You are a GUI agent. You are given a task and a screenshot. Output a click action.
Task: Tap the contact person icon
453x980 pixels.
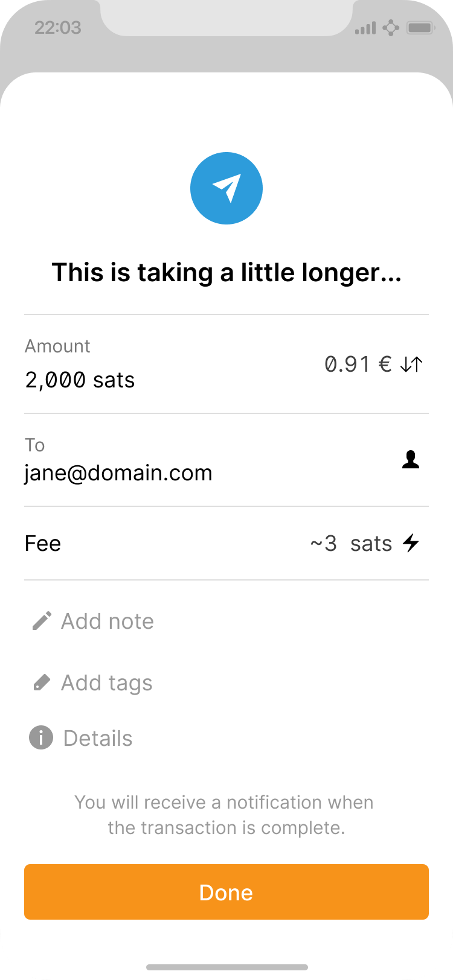[411, 460]
